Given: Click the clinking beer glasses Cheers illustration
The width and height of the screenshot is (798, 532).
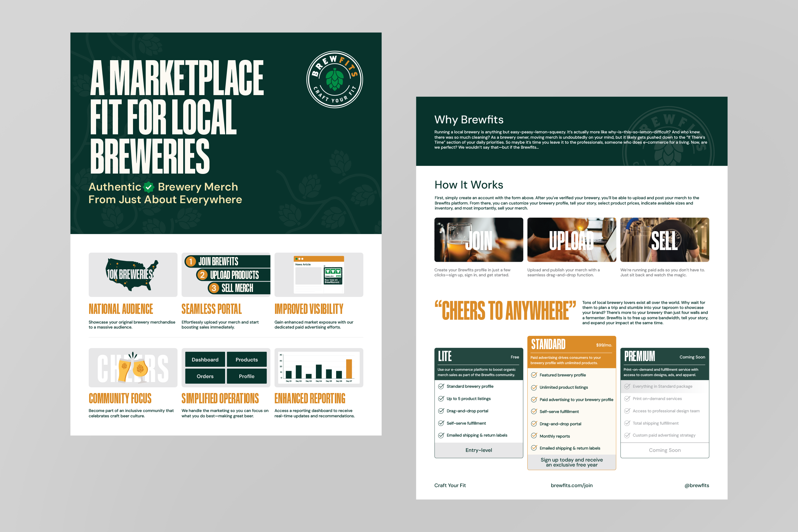Looking at the screenshot, I should pyautogui.click(x=133, y=367).
